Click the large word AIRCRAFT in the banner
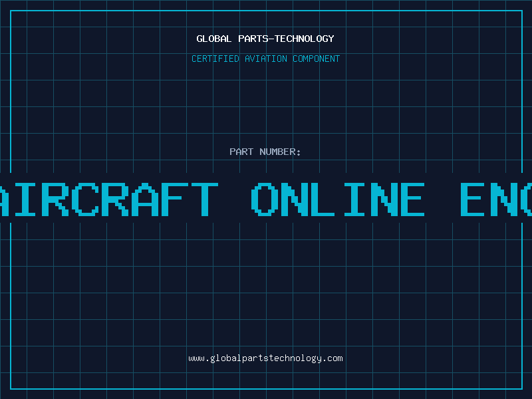 tap(109, 199)
